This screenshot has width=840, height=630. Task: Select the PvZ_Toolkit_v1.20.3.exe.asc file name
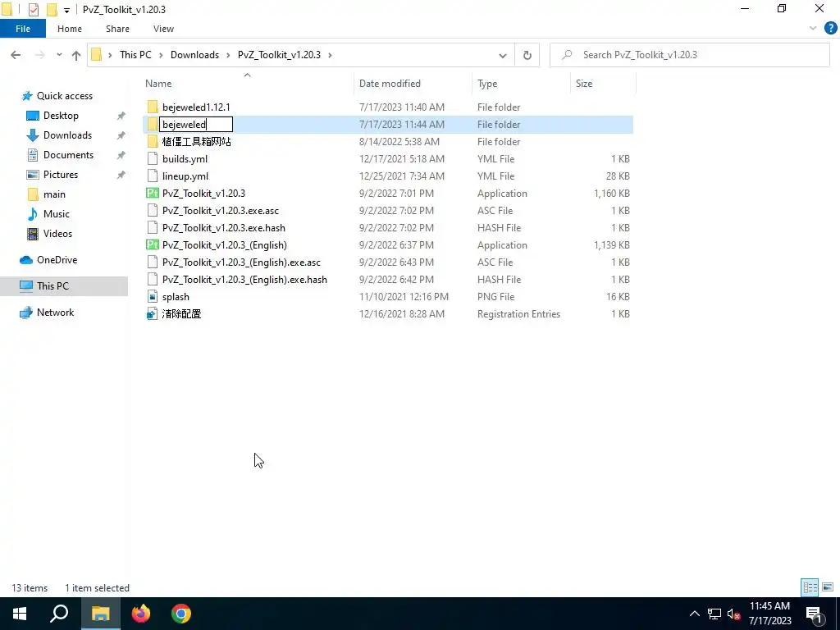pos(220,211)
